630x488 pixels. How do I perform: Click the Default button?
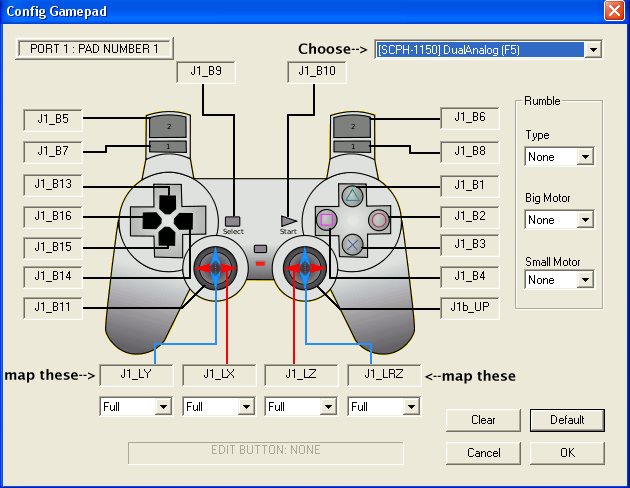[x=567, y=420]
